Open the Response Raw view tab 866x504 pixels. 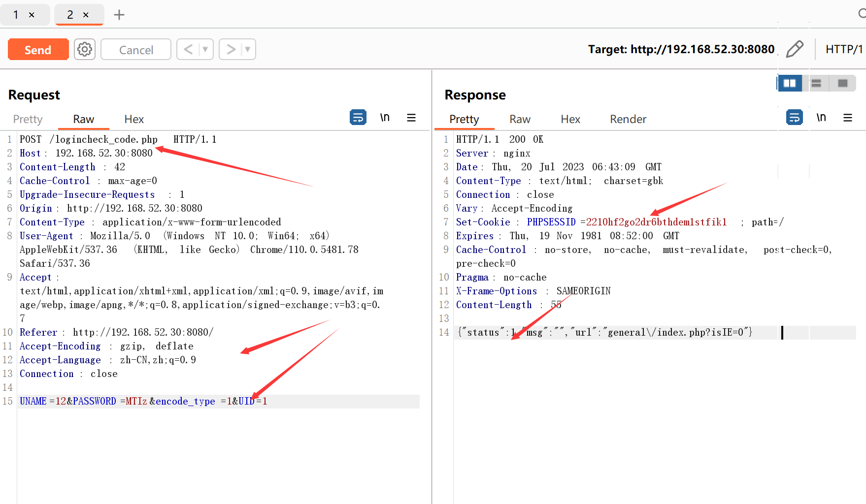(x=520, y=119)
